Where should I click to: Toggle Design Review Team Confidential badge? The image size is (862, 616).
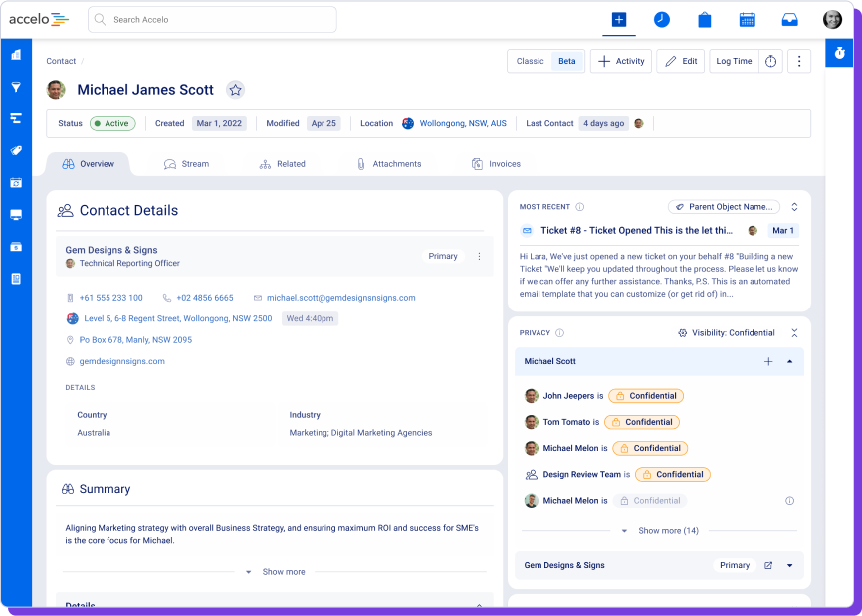[x=672, y=475]
